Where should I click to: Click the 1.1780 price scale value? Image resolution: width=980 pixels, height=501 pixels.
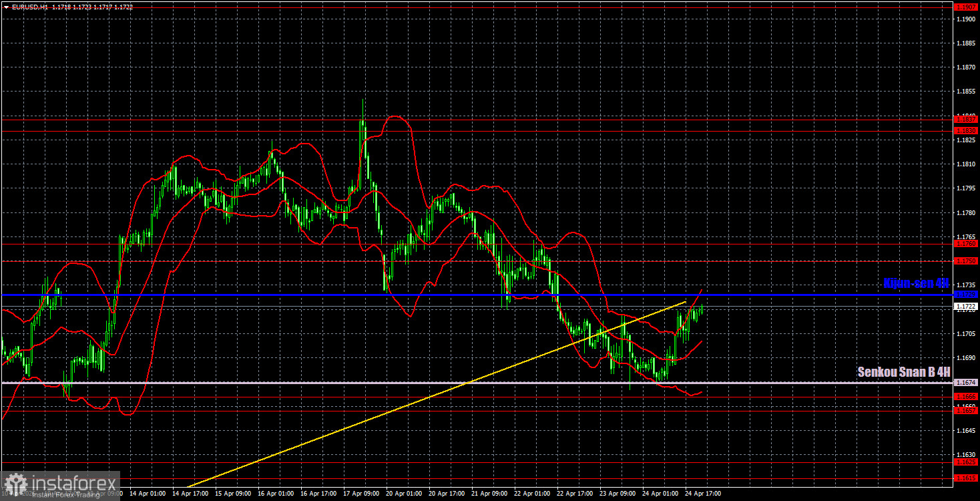pos(966,212)
